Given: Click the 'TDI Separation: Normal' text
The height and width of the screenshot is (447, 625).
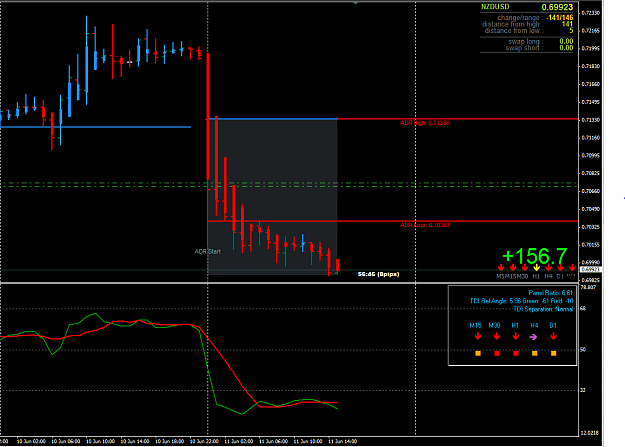Looking at the screenshot, I should click(x=543, y=309).
